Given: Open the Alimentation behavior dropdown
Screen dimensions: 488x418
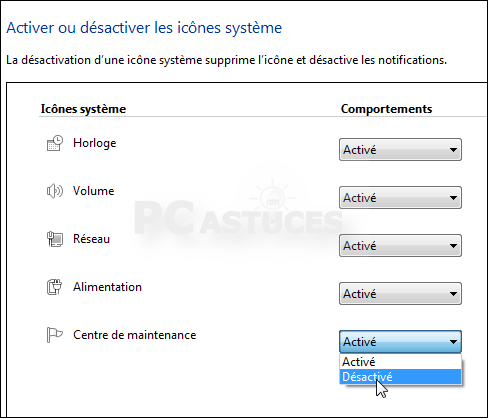Looking at the screenshot, I should click(400, 294).
